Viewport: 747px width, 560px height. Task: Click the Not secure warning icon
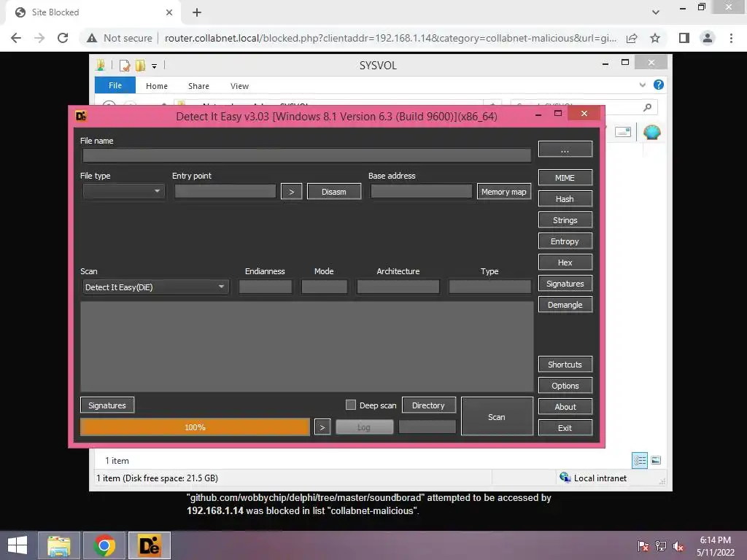pos(92,38)
